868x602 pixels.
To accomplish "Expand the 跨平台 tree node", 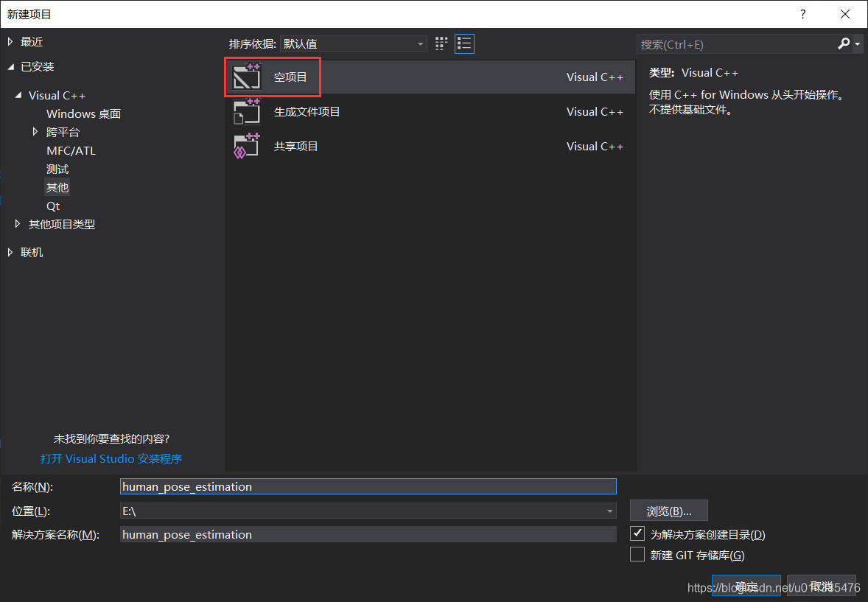I will click(35, 132).
